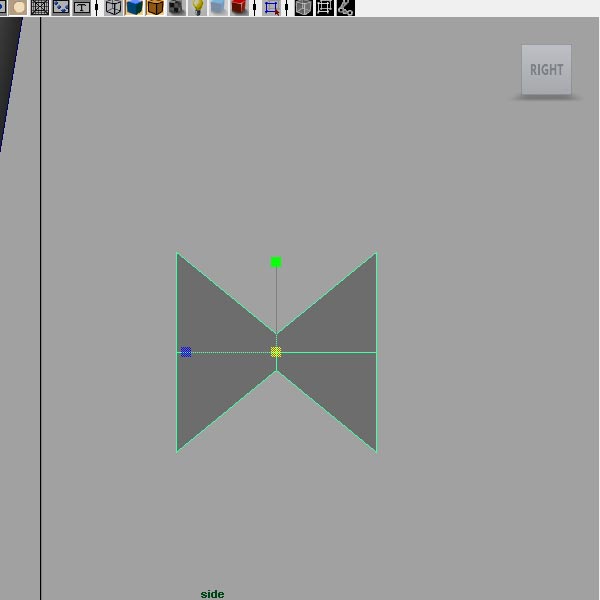The width and height of the screenshot is (600, 600).
Task: Grab the green Y-axis manipulator handle
Action: [276, 262]
